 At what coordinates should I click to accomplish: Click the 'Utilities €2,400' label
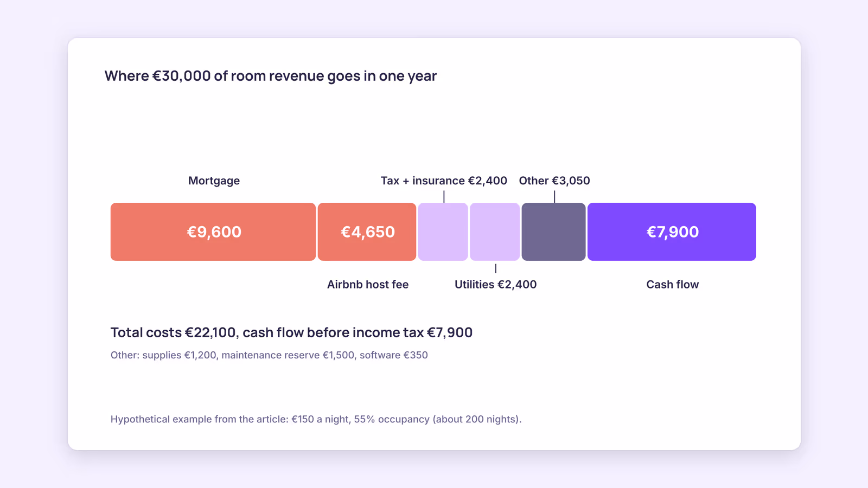coord(495,284)
